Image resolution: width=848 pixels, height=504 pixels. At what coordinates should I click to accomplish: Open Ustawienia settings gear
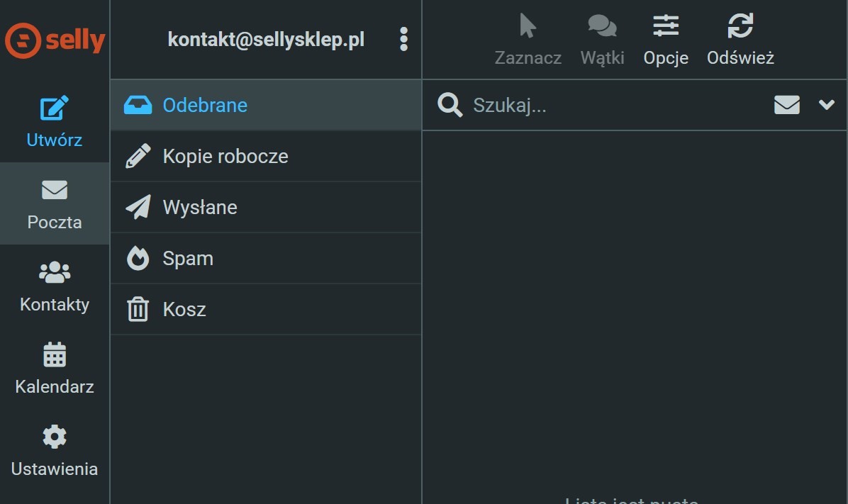(55, 450)
